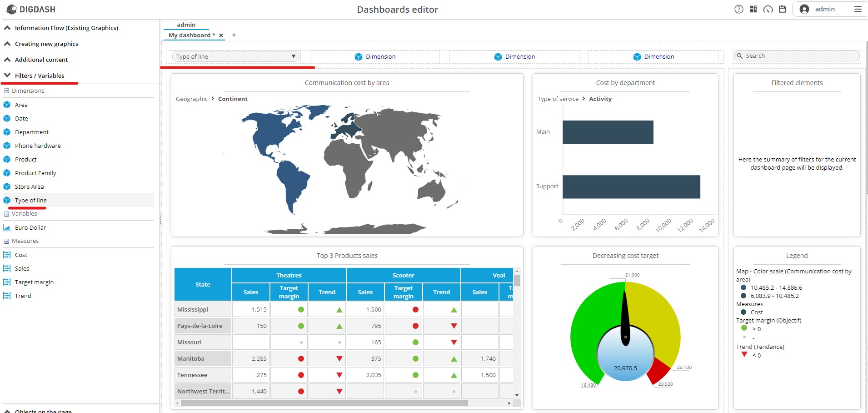Image resolution: width=868 pixels, height=413 pixels.
Task: Close the My dashboard tab
Action: (221, 35)
